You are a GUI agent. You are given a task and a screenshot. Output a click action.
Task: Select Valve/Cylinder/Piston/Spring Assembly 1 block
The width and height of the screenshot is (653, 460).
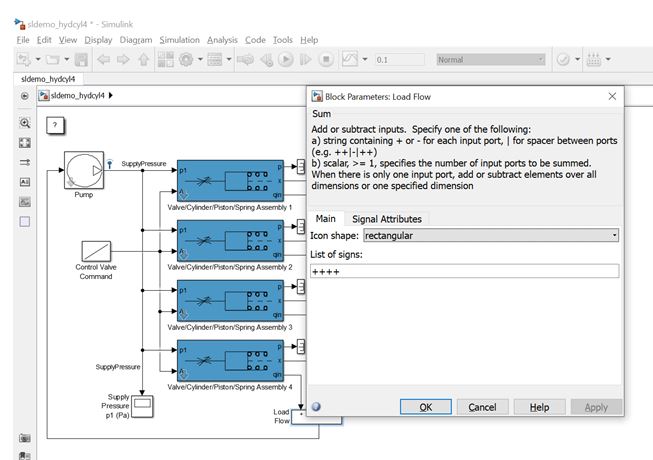click(x=230, y=181)
